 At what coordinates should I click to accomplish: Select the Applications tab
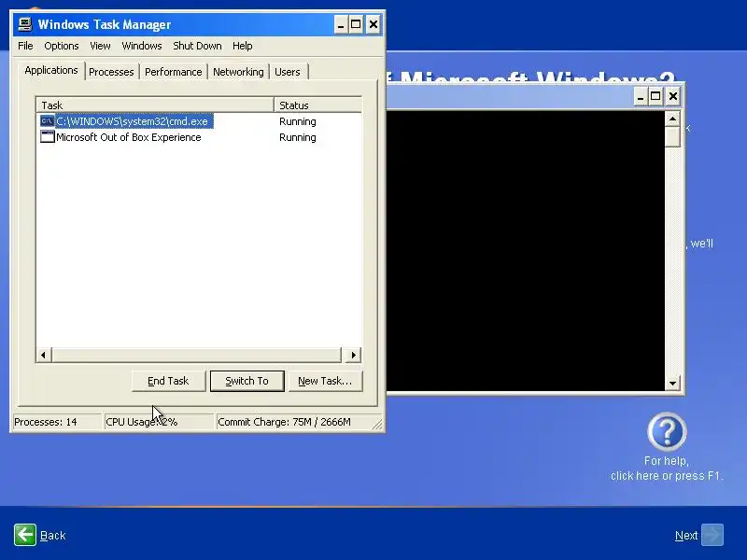point(51,71)
